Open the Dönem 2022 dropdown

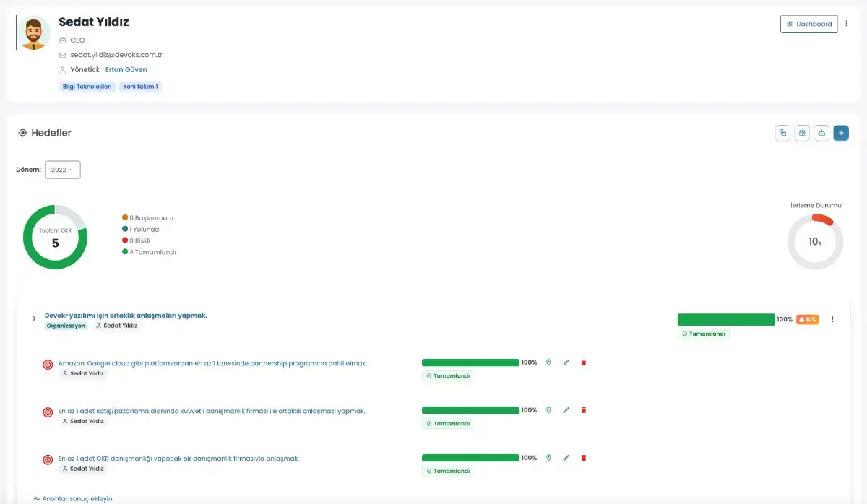(x=63, y=170)
